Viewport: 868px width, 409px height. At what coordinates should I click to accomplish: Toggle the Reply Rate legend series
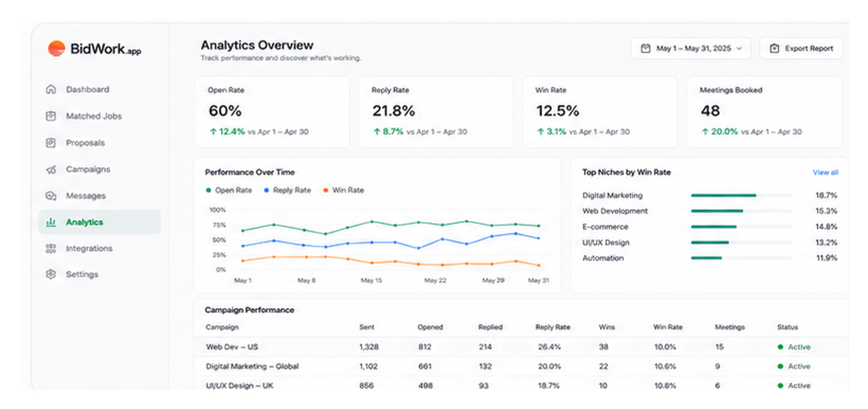click(288, 190)
